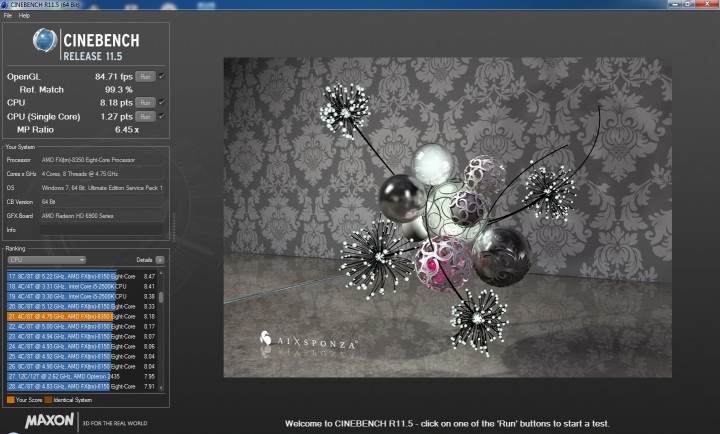Minimize the Cinebench window

click(x=675, y=4)
